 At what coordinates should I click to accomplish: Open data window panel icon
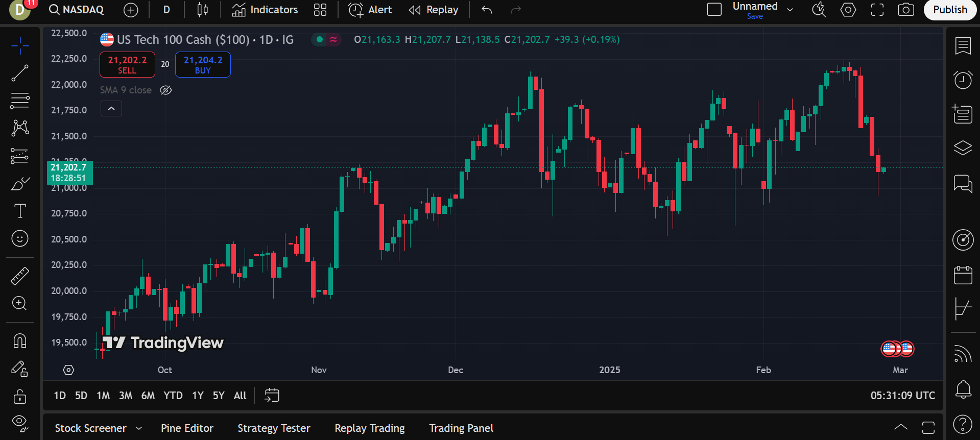click(963, 114)
